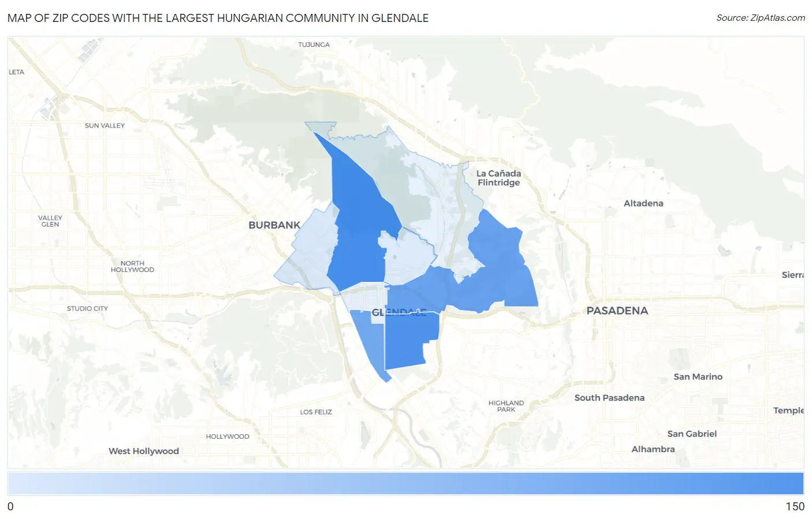Screen dimensions: 812x519
Task: Click the STUDIO CITY label
Action: click(x=87, y=308)
